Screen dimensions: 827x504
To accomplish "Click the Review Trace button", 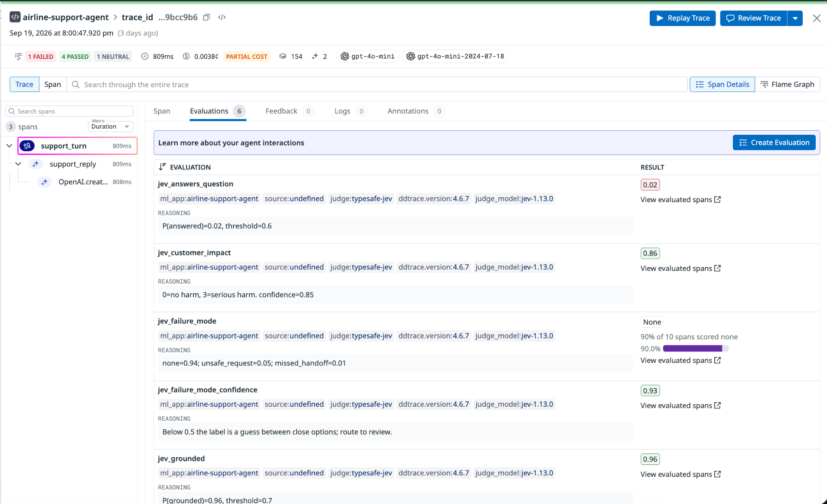I will point(754,18).
